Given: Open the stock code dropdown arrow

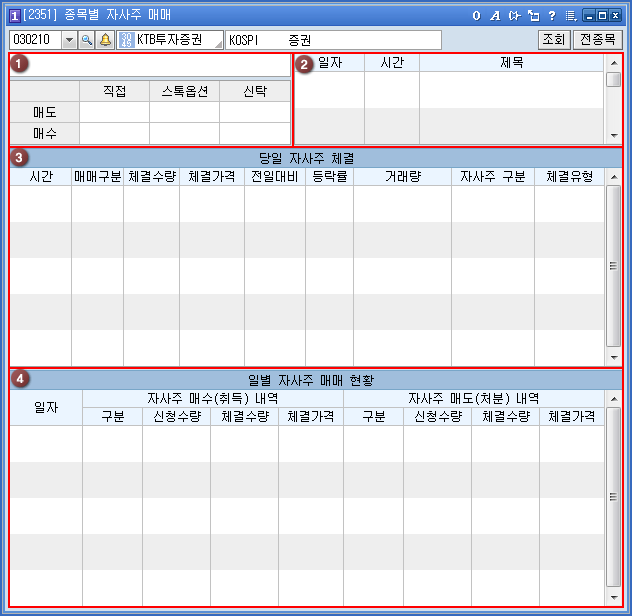Looking at the screenshot, I should point(69,40).
